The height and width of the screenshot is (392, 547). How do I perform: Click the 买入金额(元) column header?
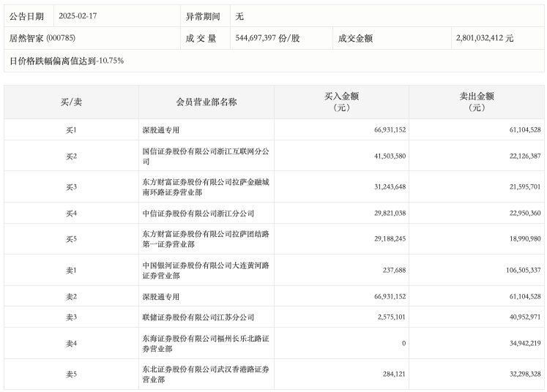pyautogui.click(x=341, y=102)
